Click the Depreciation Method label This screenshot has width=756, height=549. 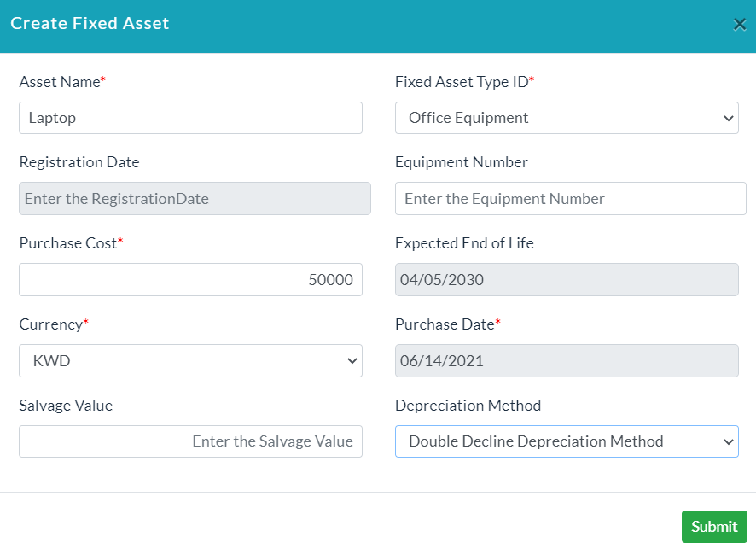tap(468, 406)
